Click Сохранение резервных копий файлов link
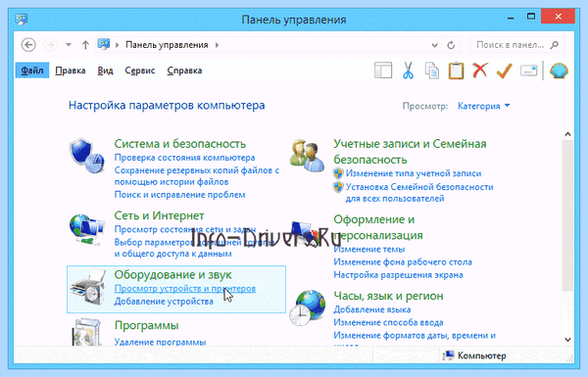 point(197,176)
